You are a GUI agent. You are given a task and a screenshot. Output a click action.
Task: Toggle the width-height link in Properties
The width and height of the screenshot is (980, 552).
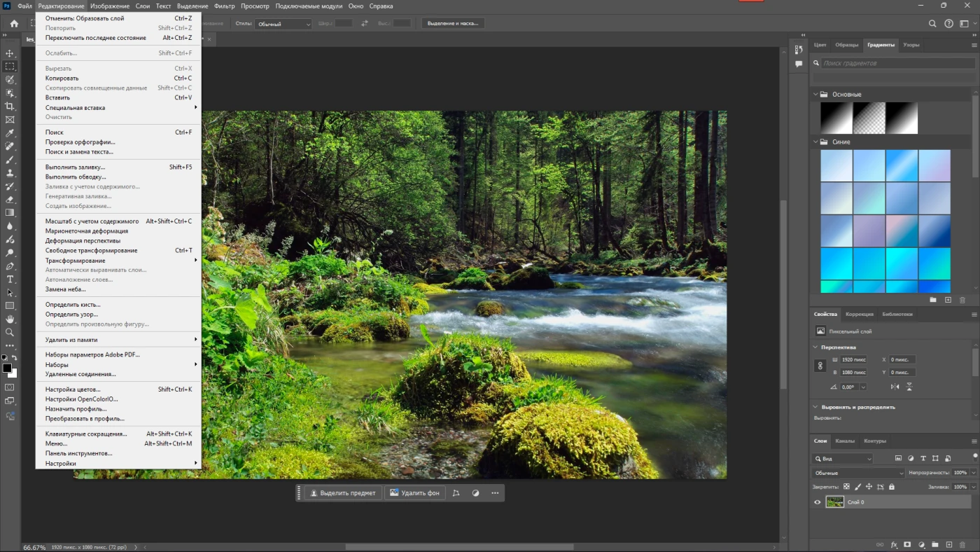pos(820,366)
